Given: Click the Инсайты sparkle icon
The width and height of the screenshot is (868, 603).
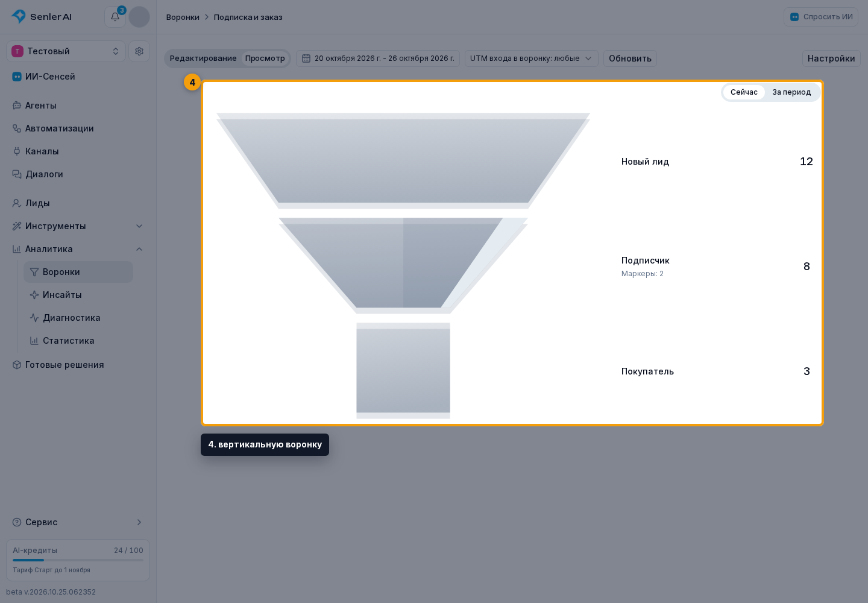Looking at the screenshot, I should point(34,295).
